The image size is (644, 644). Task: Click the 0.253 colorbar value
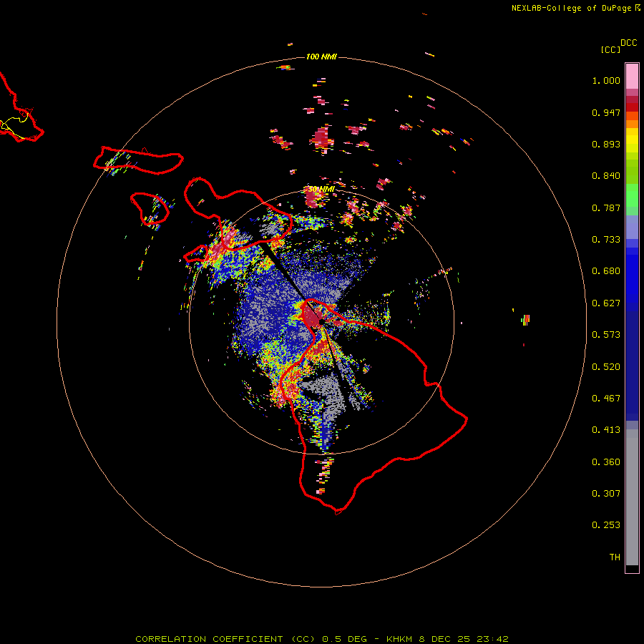[x=606, y=525]
